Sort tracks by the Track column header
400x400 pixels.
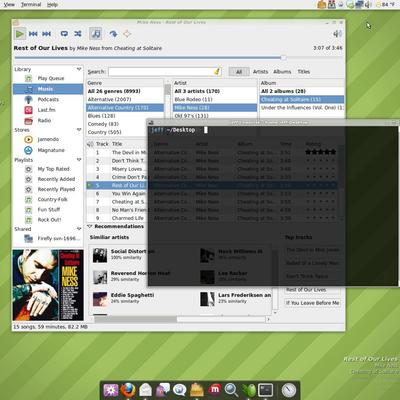(102, 144)
